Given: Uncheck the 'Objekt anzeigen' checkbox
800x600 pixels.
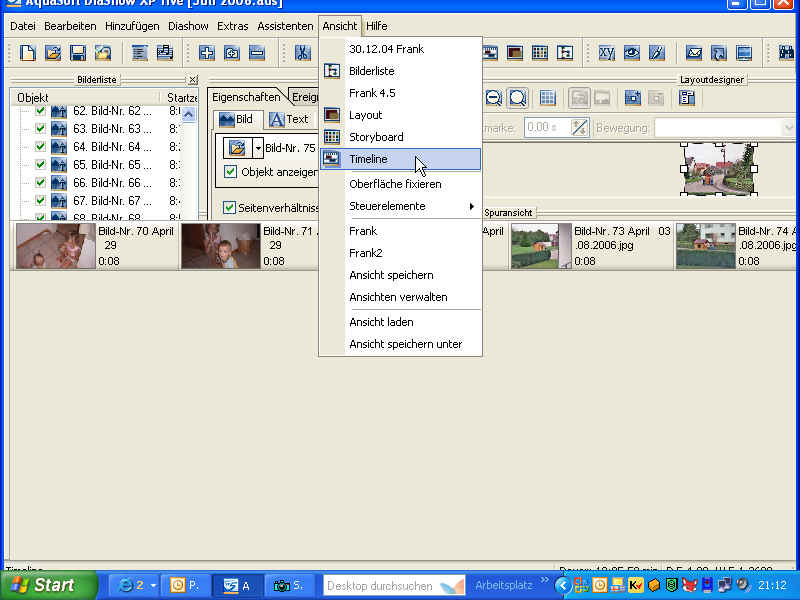Looking at the screenshot, I should tap(231, 172).
